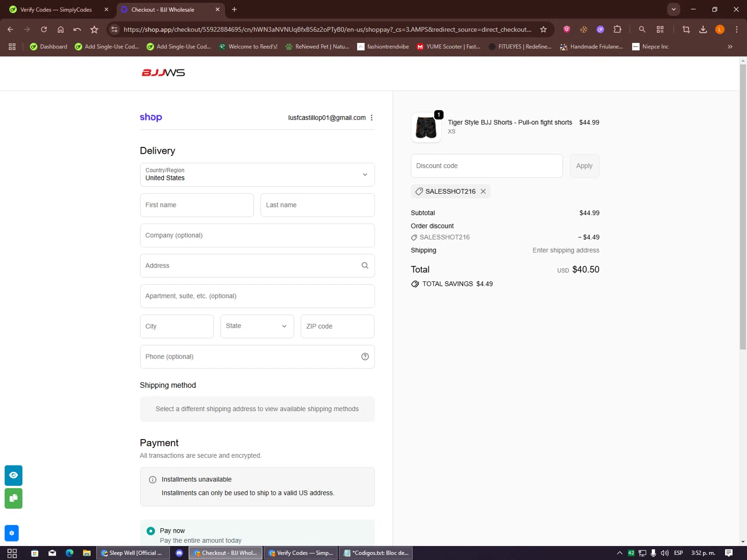Image resolution: width=747 pixels, height=560 pixels.
Task: Open the apps grid in the bookmarks bar
Action: 12,46
